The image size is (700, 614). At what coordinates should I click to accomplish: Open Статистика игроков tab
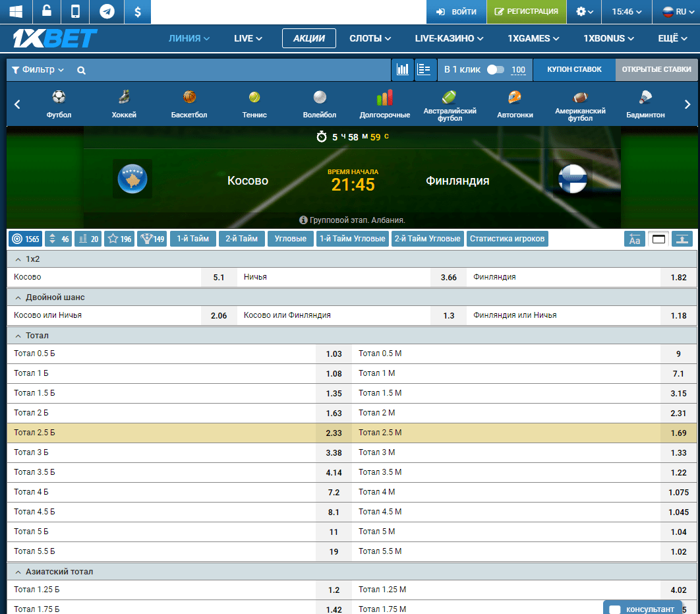[507, 239]
